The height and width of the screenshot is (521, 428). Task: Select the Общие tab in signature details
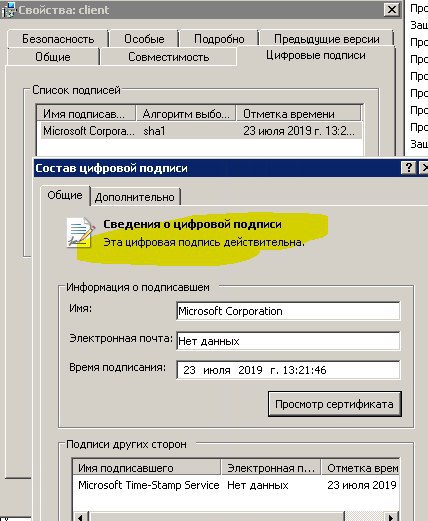[x=65, y=195]
